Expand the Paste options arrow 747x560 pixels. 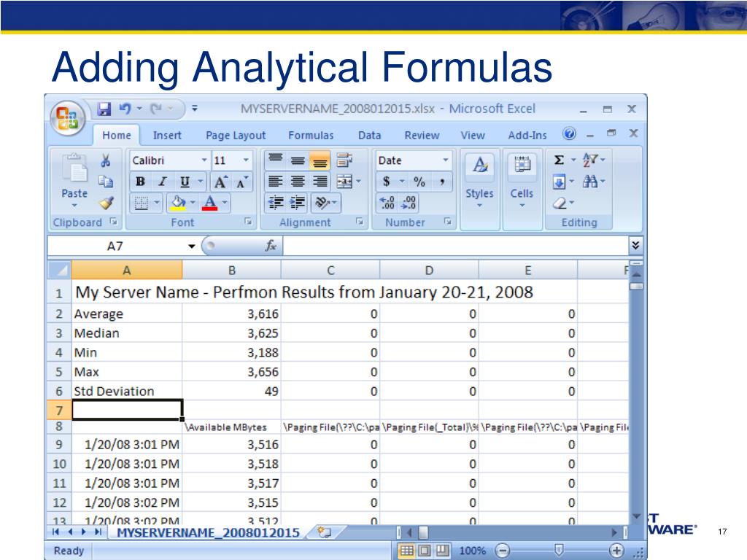[74, 206]
